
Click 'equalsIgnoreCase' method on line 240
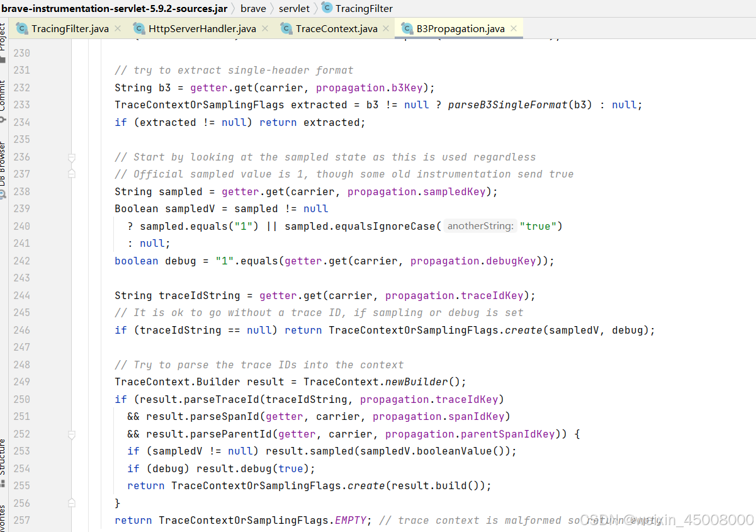[385, 226]
